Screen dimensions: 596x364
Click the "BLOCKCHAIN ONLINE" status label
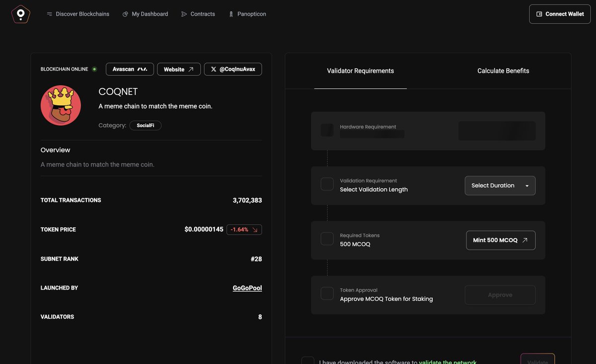coord(65,69)
